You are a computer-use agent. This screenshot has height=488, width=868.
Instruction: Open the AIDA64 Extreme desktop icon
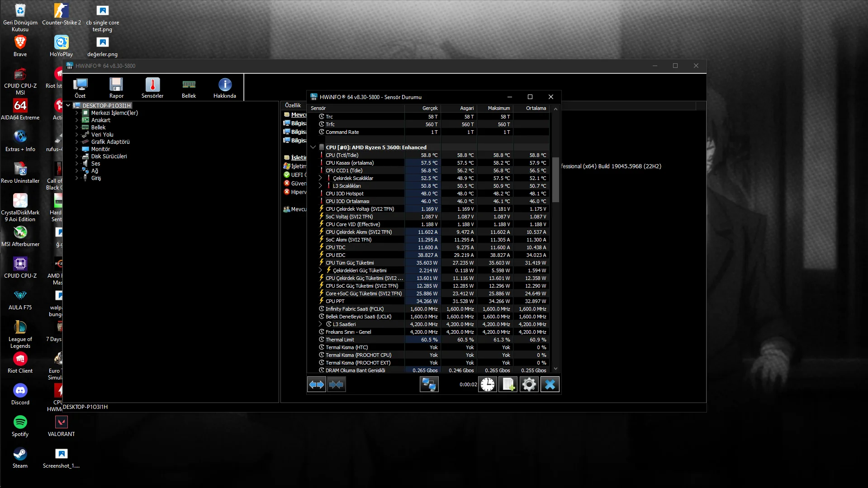point(20,109)
